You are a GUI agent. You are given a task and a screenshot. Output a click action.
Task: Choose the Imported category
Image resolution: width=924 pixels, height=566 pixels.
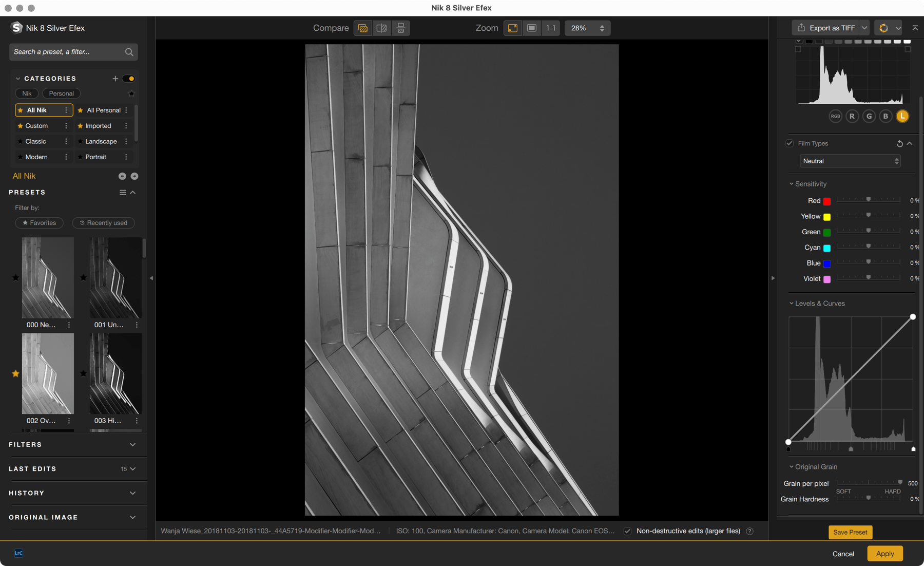coord(98,126)
